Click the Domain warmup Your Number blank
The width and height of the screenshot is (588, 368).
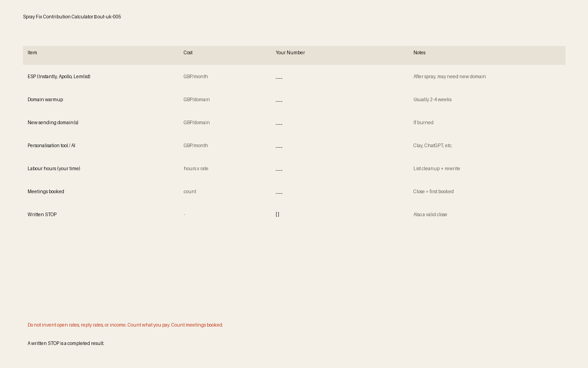pyautogui.click(x=279, y=100)
